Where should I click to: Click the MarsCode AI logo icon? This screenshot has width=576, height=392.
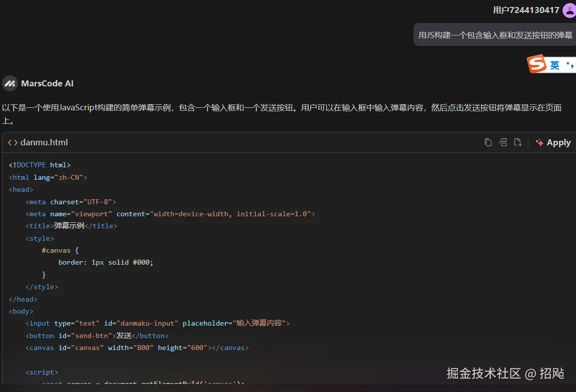10,84
